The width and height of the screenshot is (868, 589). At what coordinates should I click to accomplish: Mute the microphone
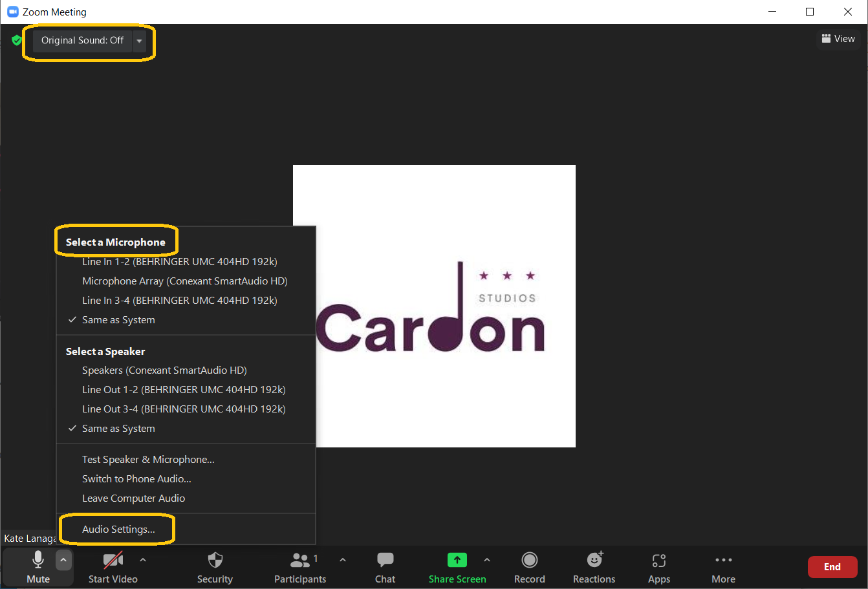pos(38,560)
